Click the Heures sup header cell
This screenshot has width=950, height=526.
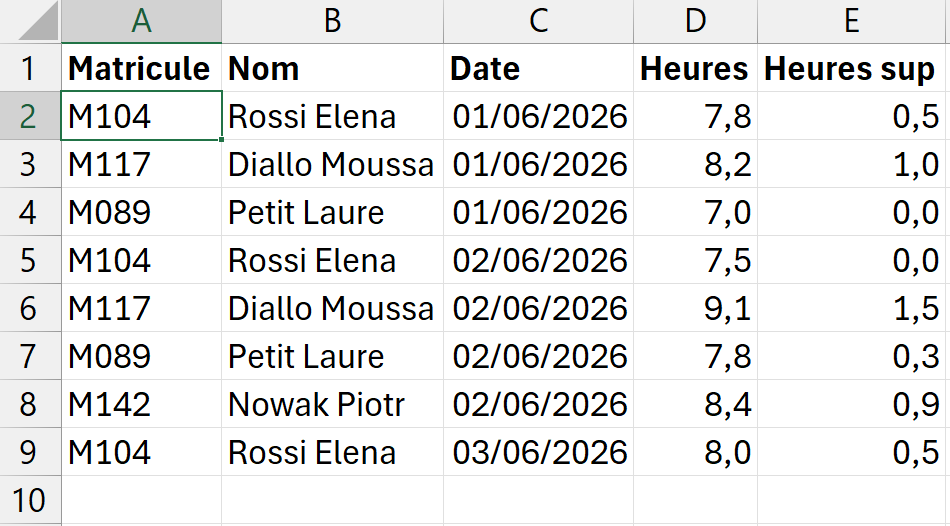(x=854, y=68)
